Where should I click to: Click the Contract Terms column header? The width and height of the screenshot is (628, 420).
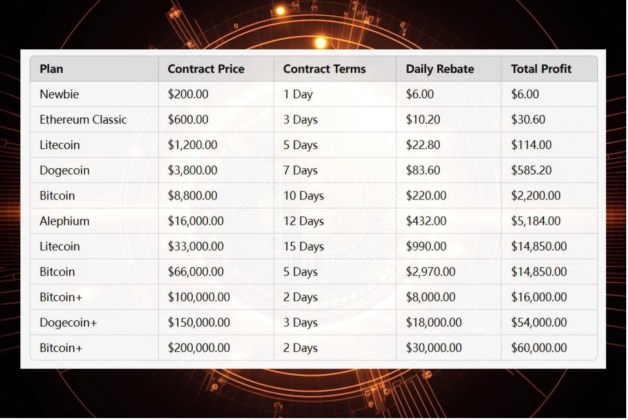[x=324, y=69]
